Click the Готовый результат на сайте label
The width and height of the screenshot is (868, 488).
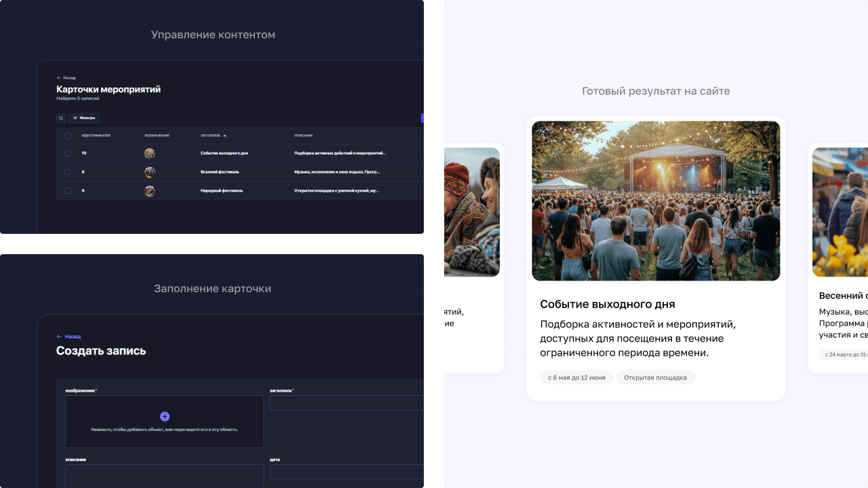click(656, 91)
